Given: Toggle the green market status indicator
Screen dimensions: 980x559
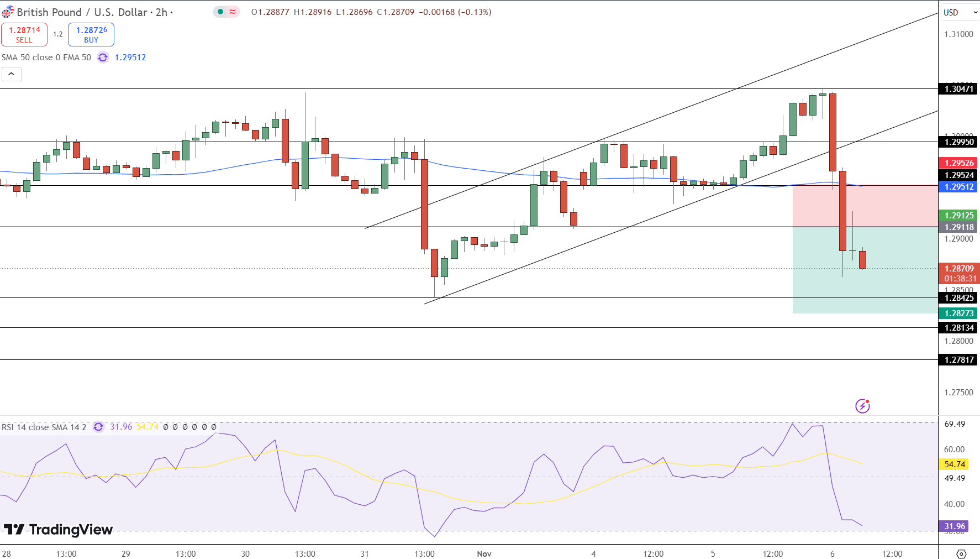Looking at the screenshot, I should coord(220,12).
